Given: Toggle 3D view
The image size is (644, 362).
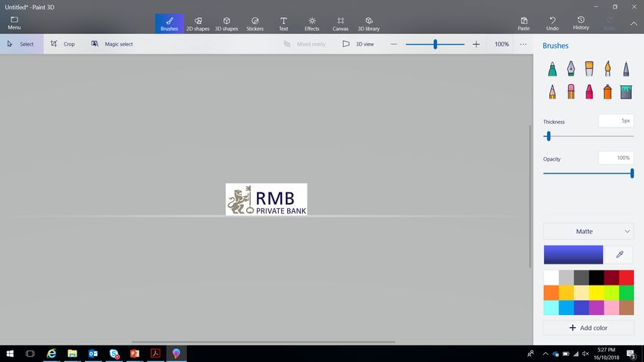Looking at the screenshot, I should tap(358, 44).
